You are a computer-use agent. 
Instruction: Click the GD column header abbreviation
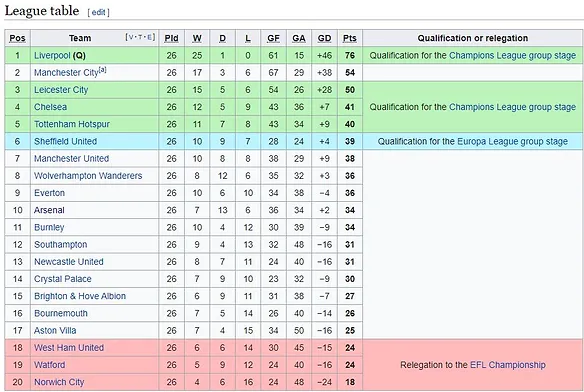324,38
